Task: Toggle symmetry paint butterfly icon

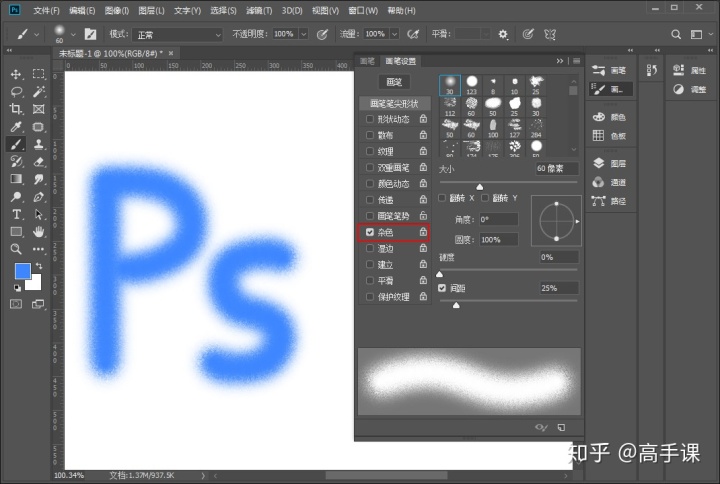Action: tap(550, 34)
